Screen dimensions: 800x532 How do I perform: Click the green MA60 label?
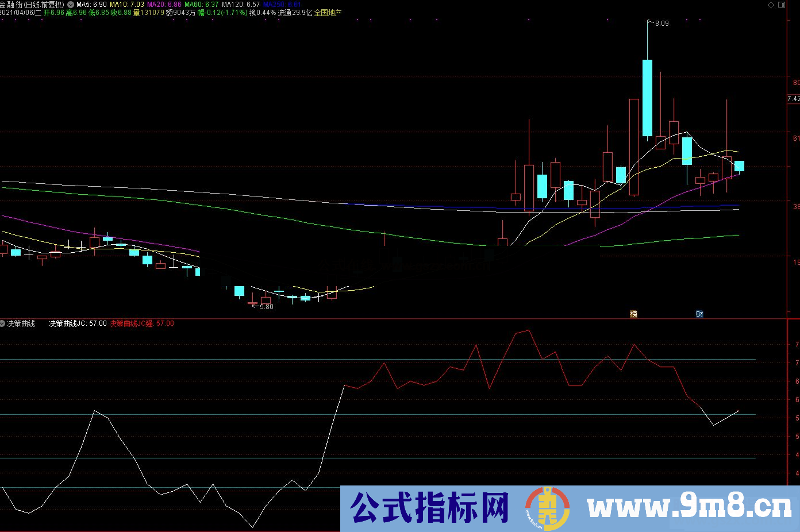201,5
